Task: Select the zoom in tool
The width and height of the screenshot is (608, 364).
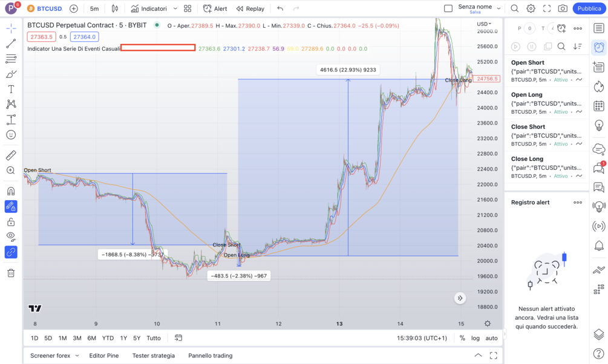Action: pos(11,171)
